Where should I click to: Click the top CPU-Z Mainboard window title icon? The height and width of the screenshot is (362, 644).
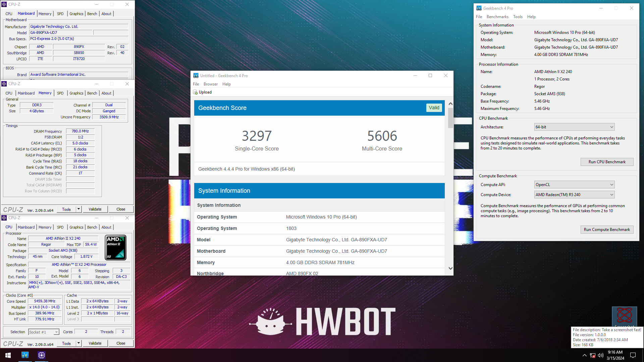[x=4, y=4]
